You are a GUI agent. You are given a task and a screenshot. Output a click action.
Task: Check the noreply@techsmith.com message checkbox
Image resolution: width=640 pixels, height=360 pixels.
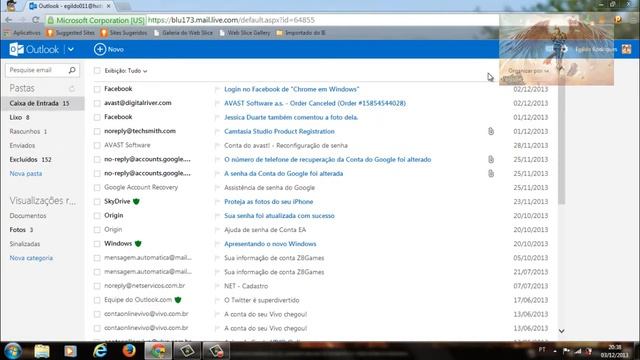coord(97,131)
